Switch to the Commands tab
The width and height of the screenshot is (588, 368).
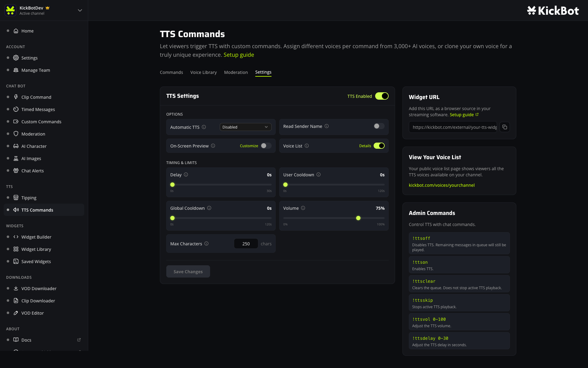pos(171,72)
